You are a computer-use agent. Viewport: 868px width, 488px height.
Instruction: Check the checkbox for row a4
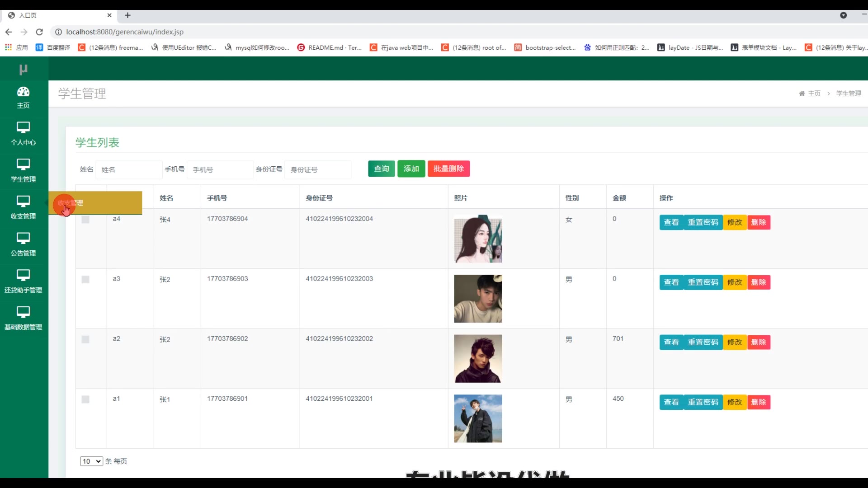(x=85, y=220)
